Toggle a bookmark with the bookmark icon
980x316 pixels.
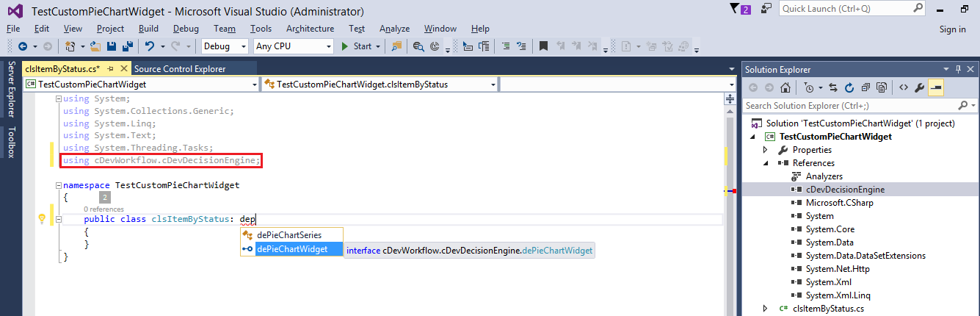click(x=543, y=46)
